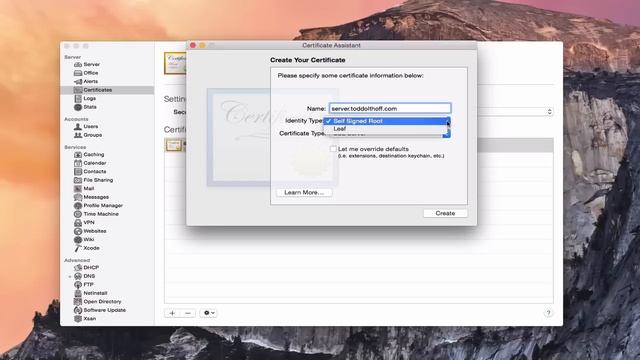The height and width of the screenshot is (360, 640).
Task: Click the Create button
Action: [x=445, y=213]
